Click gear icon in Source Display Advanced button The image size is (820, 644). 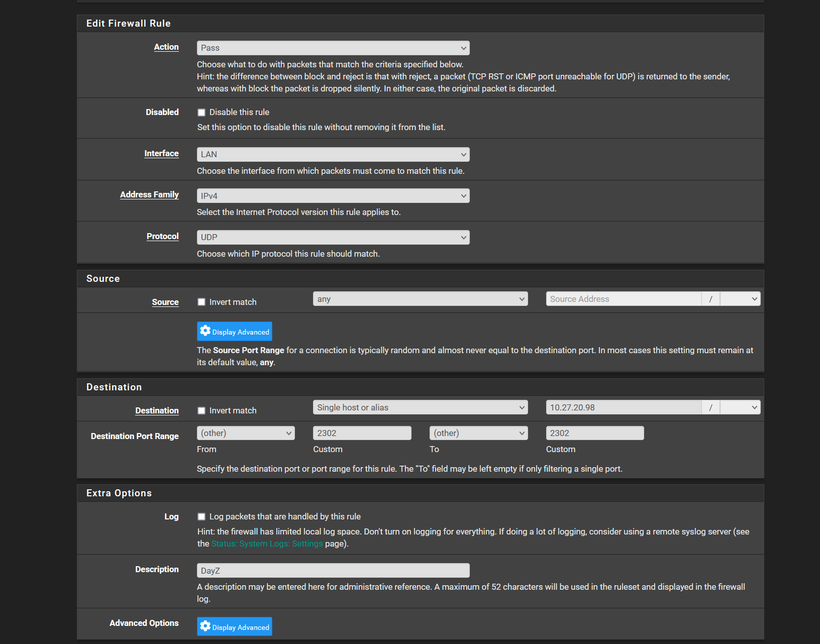pos(205,331)
